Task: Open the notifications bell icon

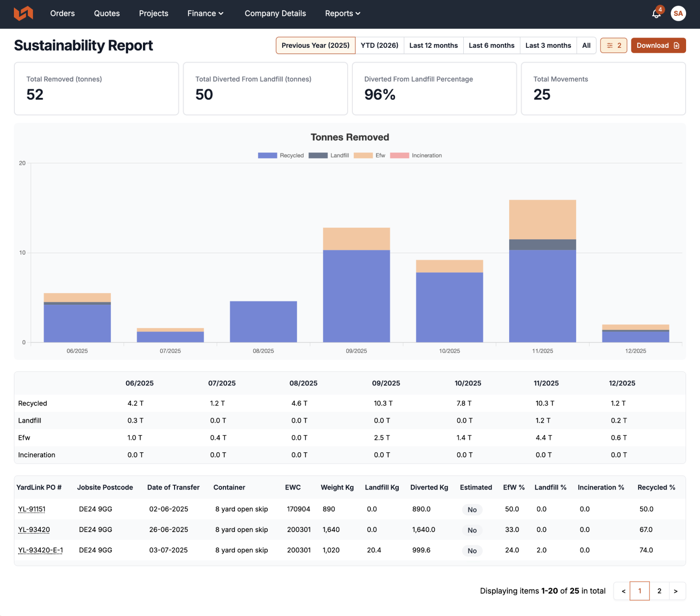Action: pos(656,13)
